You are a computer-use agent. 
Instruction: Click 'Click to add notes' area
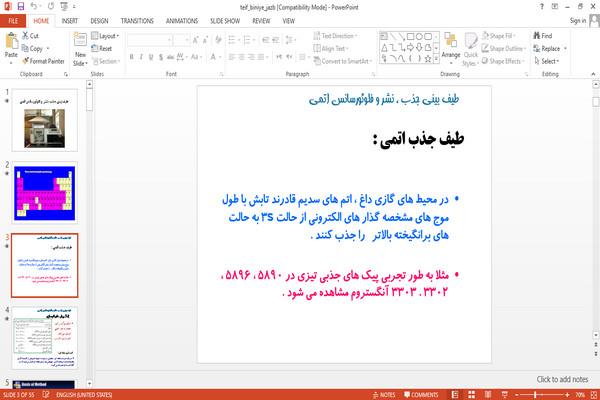[x=562, y=379]
